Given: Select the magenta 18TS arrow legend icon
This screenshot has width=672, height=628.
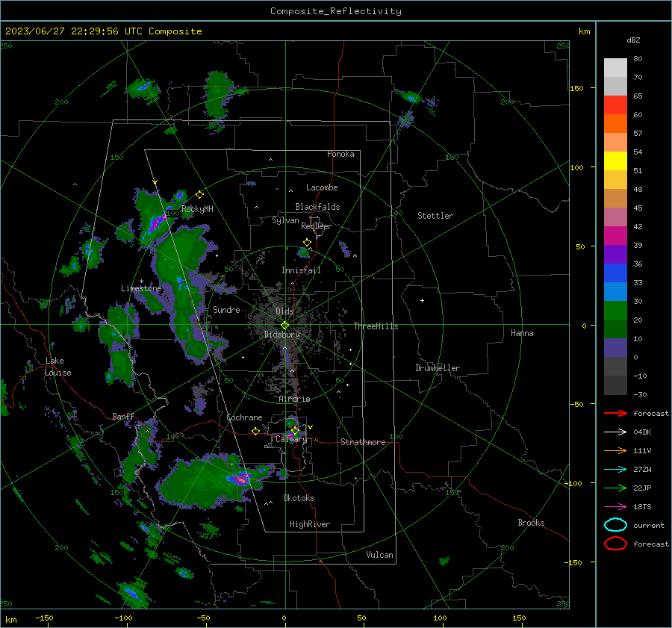Looking at the screenshot, I should point(615,507).
